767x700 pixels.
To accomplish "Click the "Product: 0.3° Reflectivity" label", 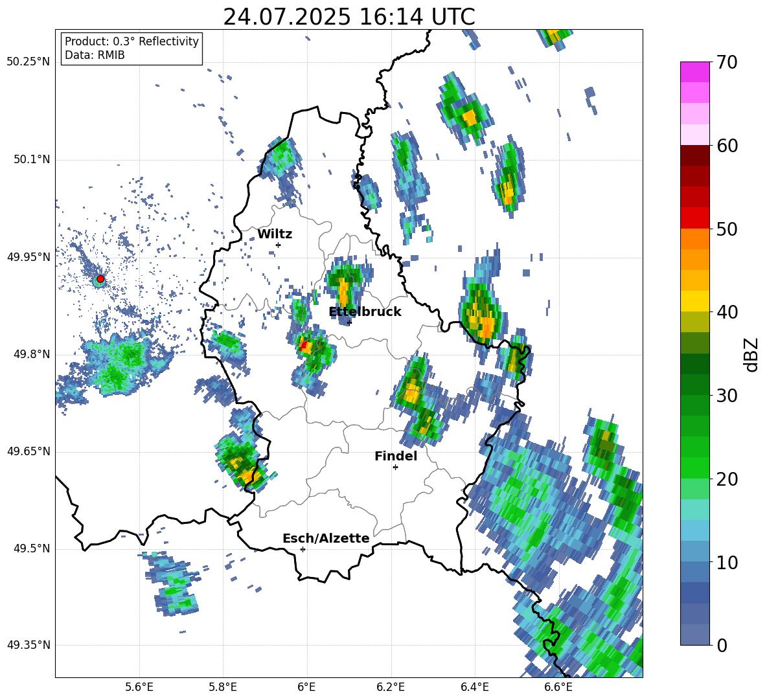I will click(x=132, y=41).
